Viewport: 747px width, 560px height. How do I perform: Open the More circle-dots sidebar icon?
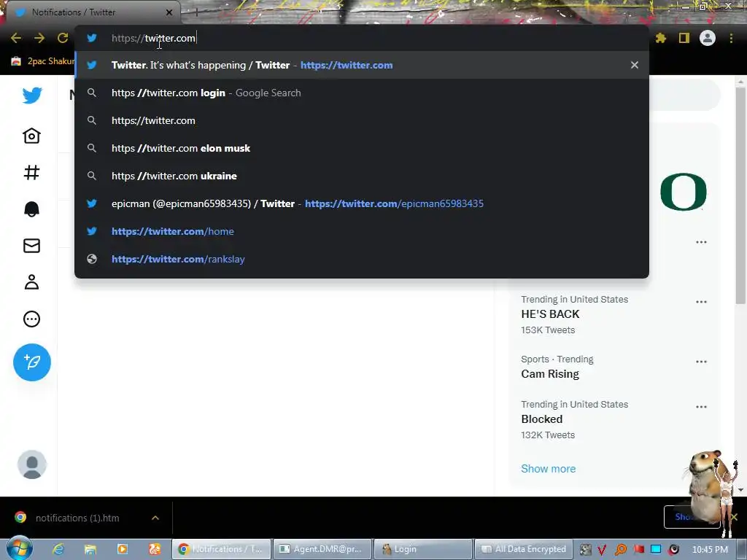pos(31,319)
